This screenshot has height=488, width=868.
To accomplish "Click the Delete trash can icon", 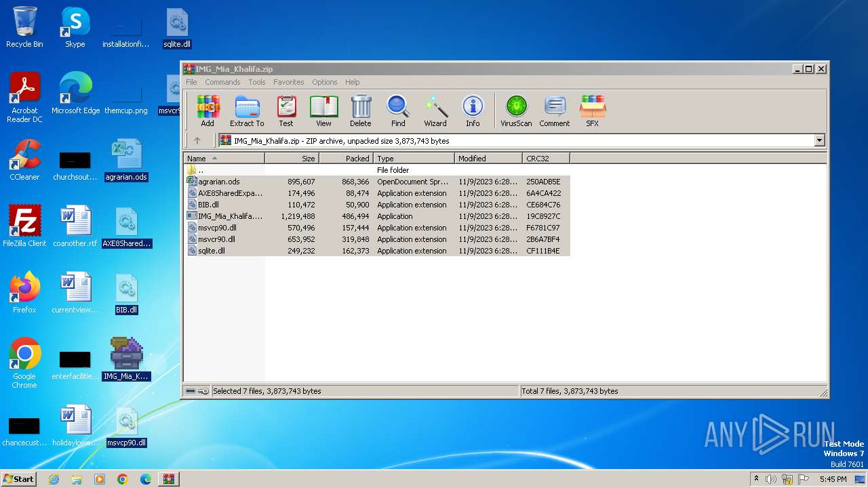I will point(361,111).
